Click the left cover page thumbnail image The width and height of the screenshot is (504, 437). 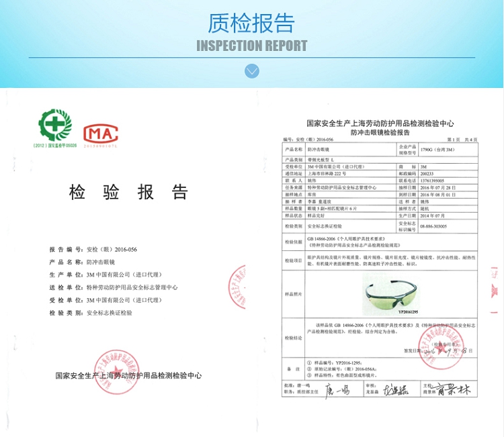coord(128,262)
